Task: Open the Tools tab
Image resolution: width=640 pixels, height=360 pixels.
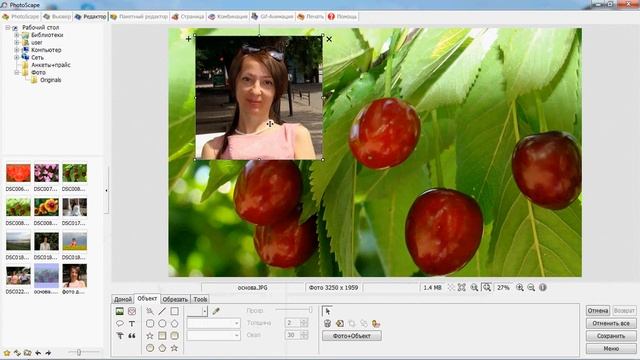Action: click(x=200, y=299)
